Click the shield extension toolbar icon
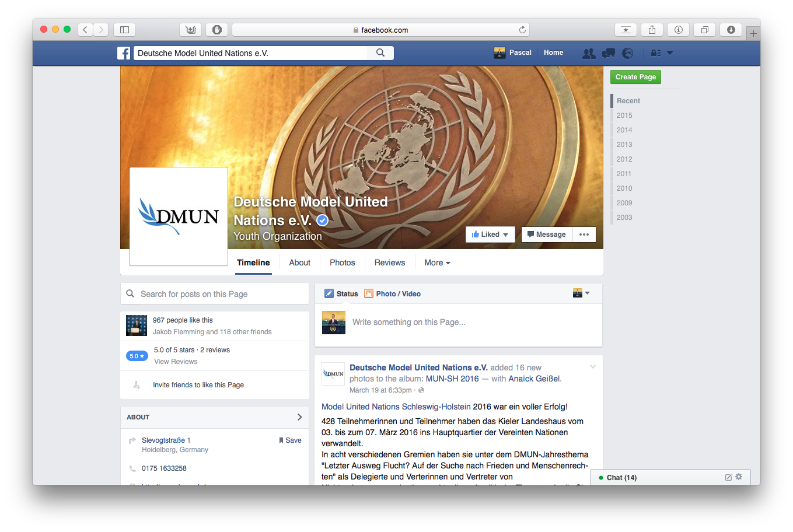 tap(216, 30)
